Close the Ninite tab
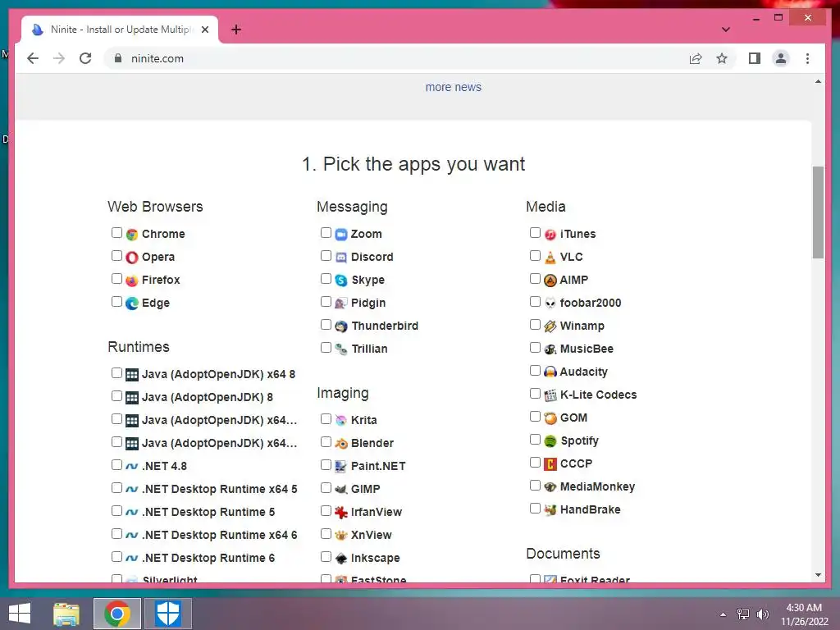 pos(204,30)
